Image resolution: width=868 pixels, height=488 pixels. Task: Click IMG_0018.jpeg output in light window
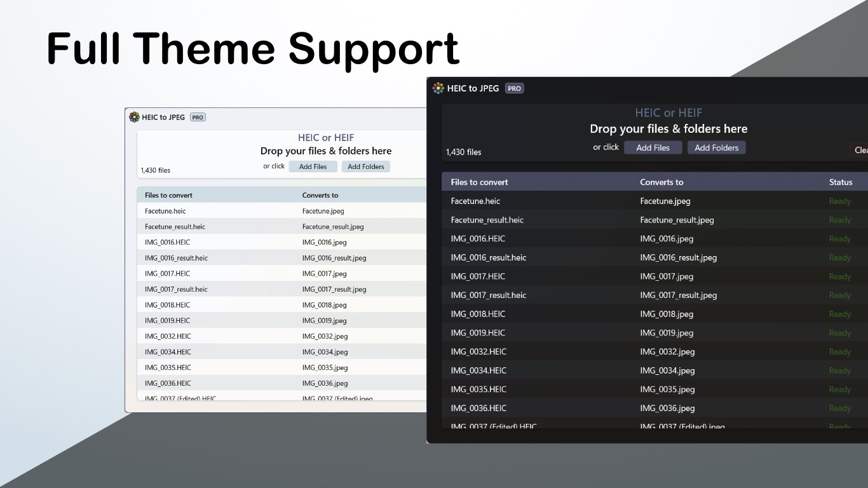click(x=325, y=305)
